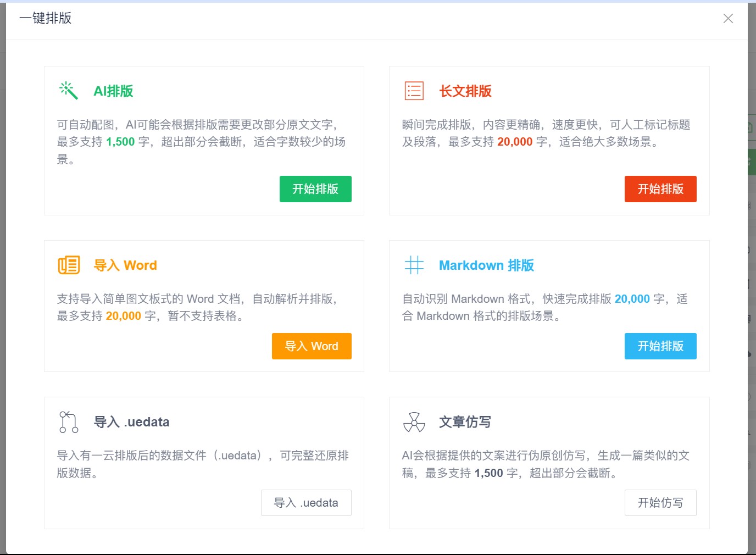
Task: Click the blue Markdown hash icon
Action: 414,265
